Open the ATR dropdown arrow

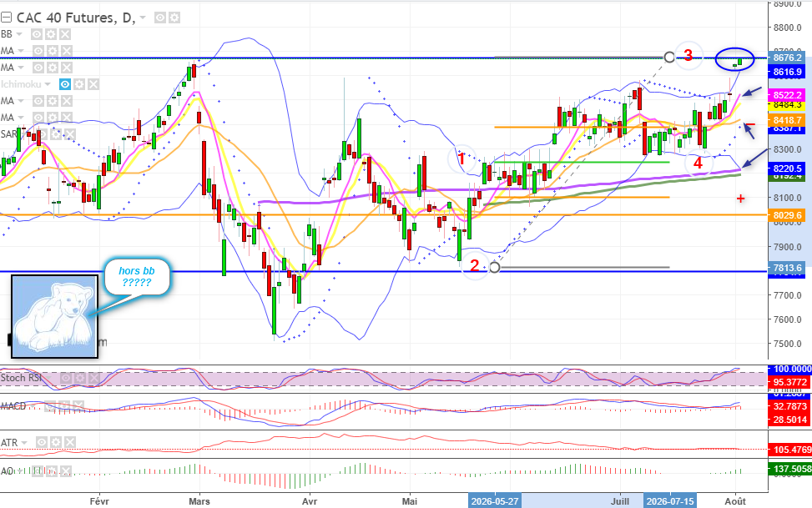(24, 443)
